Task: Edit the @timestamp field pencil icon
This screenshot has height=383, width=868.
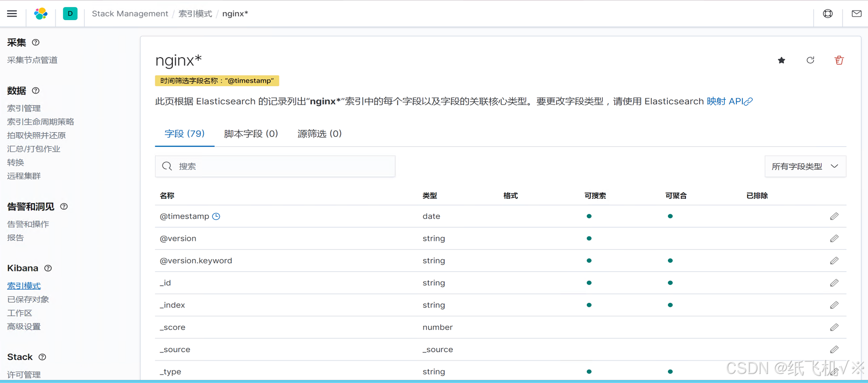Action: point(834,216)
